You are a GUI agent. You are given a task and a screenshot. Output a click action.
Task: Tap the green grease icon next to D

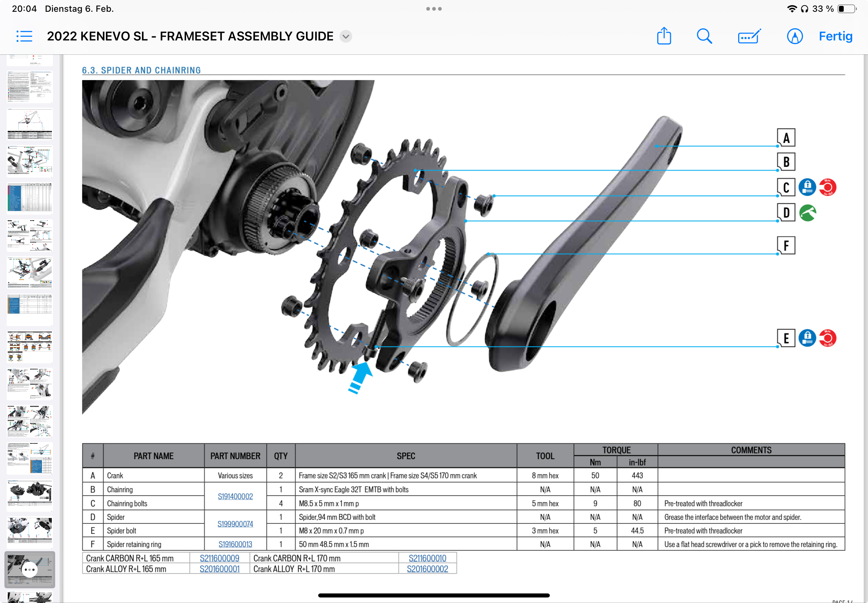pyautogui.click(x=808, y=213)
